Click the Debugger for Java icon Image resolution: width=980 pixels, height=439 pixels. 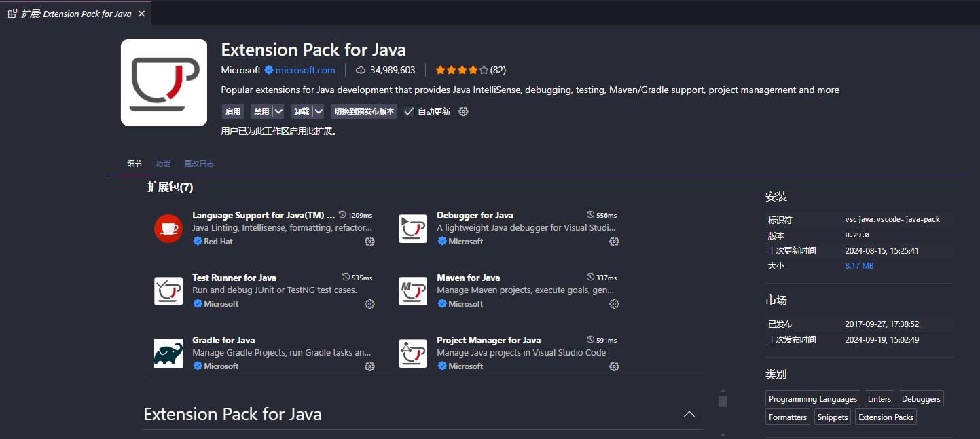point(413,229)
